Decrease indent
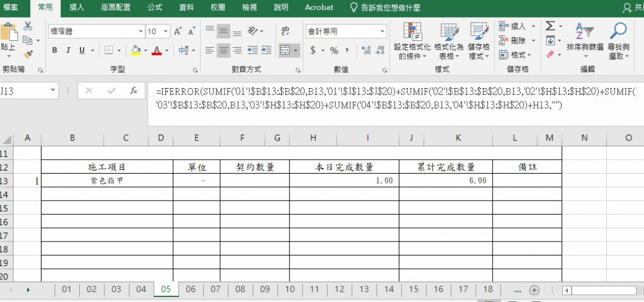This screenshot has width=644, height=302. pyautogui.click(x=253, y=50)
